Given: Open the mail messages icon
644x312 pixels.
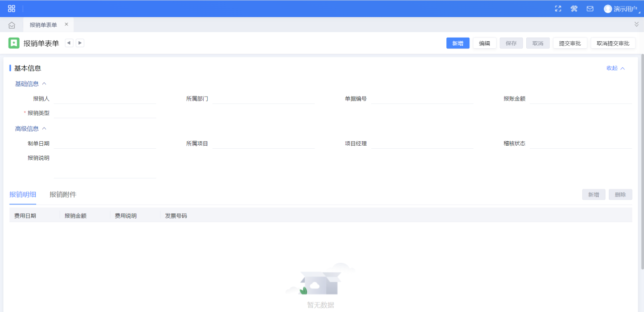Looking at the screenshot, I should pos(590,9).
